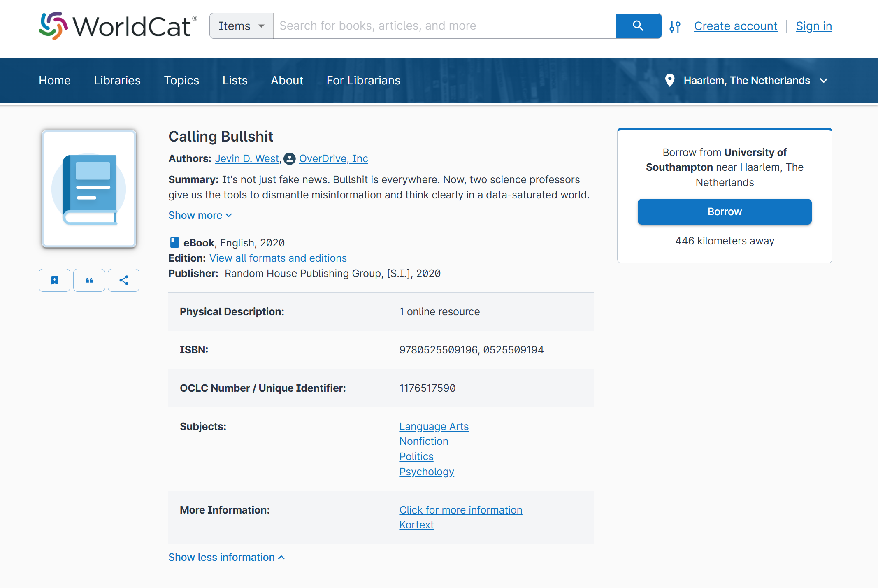Click the location pin icon

point(670,80)
